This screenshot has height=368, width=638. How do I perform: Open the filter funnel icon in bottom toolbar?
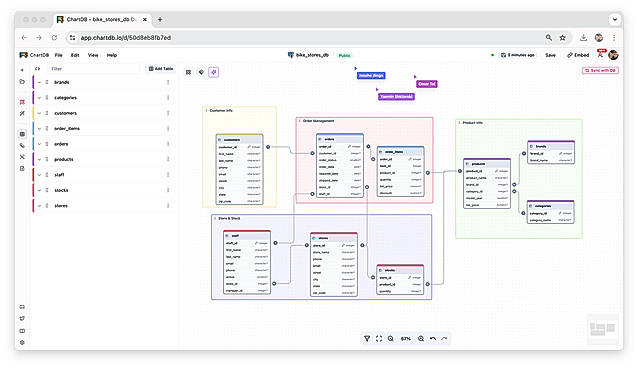(x=367, y=339)
